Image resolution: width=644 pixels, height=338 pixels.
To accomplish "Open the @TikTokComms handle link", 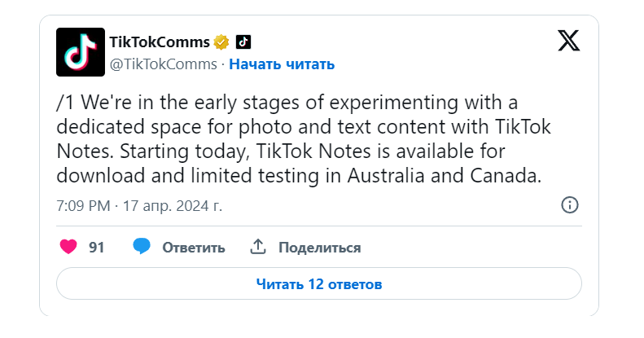I will pos(163,64).
